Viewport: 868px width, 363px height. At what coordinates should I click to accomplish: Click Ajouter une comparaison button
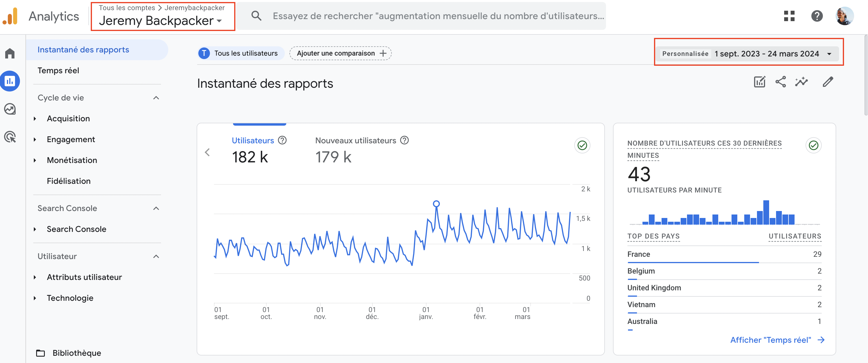click(x=340, y=53)
